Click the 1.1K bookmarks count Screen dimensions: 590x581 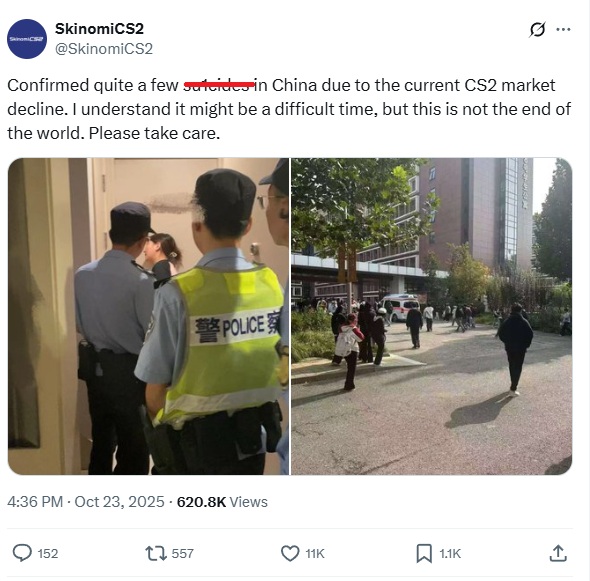450,554
